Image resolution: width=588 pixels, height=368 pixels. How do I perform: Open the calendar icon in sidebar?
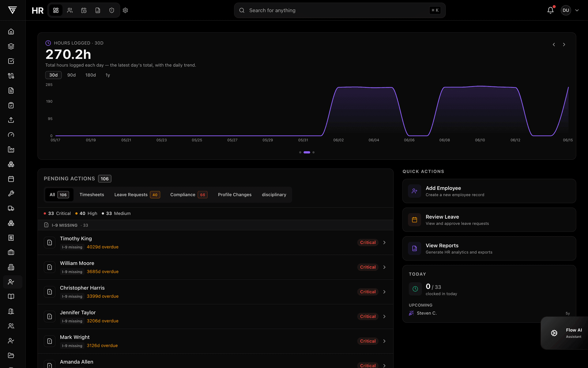11,179
